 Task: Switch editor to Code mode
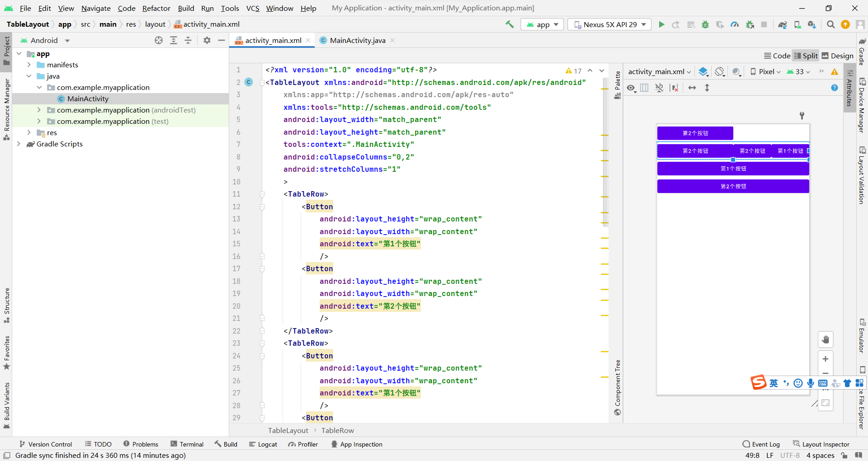coord(777,55)
